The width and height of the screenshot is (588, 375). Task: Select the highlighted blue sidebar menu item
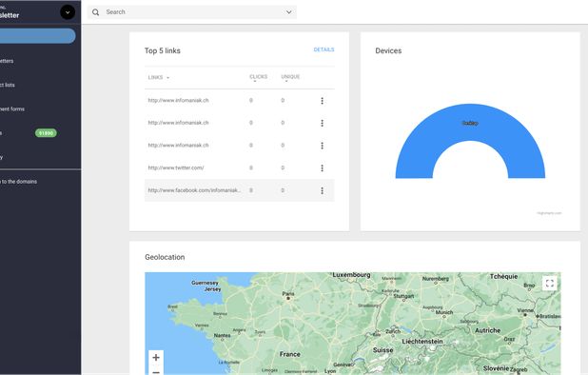tap(37, 36)
